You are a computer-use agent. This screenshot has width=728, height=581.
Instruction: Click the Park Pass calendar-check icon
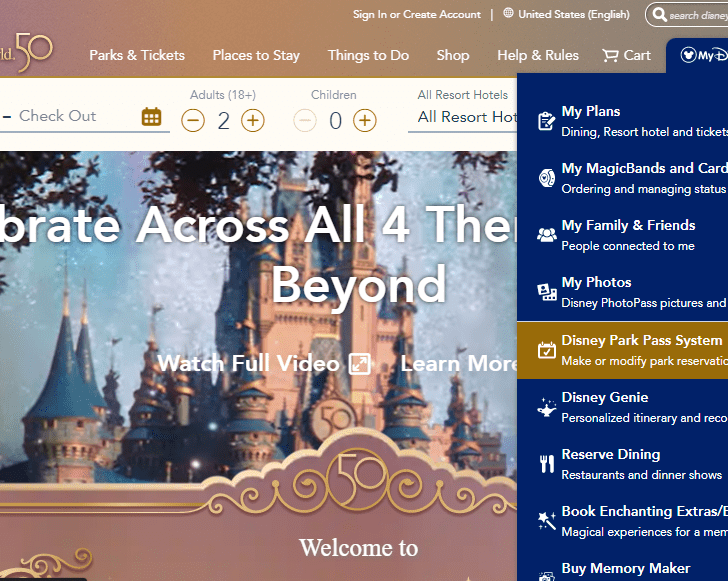tap(546, 350)
